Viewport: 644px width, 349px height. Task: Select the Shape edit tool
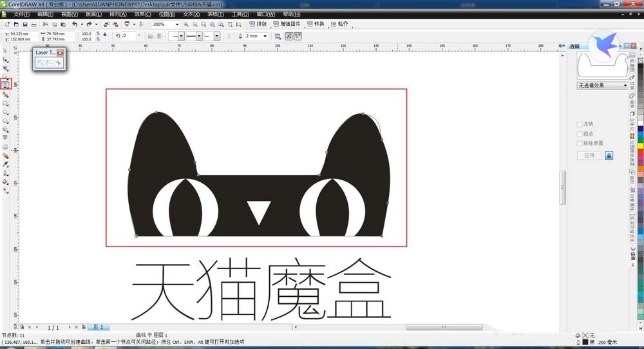click(5, 59)
